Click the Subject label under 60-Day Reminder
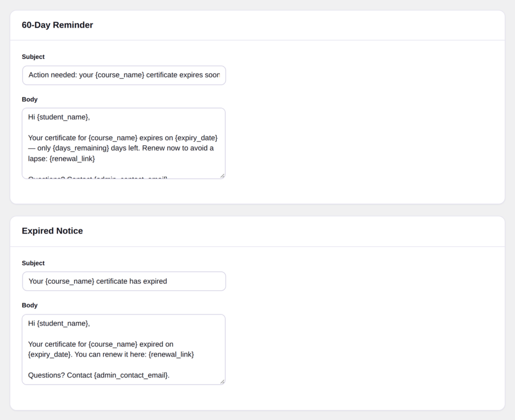Screen dimensions: 515x420 [x=33, y=57]
